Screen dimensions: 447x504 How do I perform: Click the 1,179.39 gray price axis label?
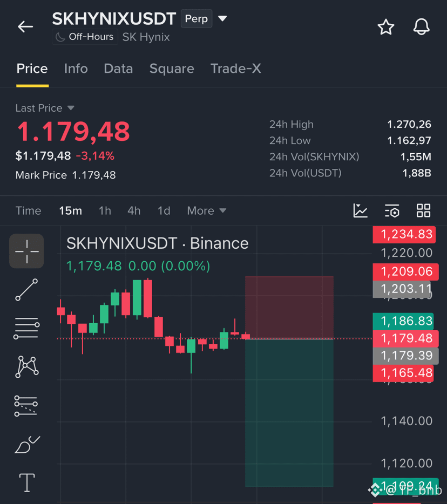click(x=405, y=356)
